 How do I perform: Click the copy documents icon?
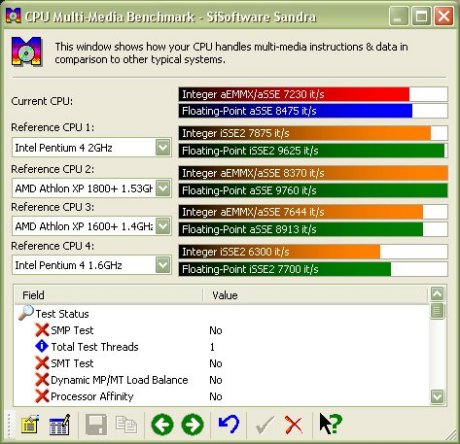click(x=126, y=424)
